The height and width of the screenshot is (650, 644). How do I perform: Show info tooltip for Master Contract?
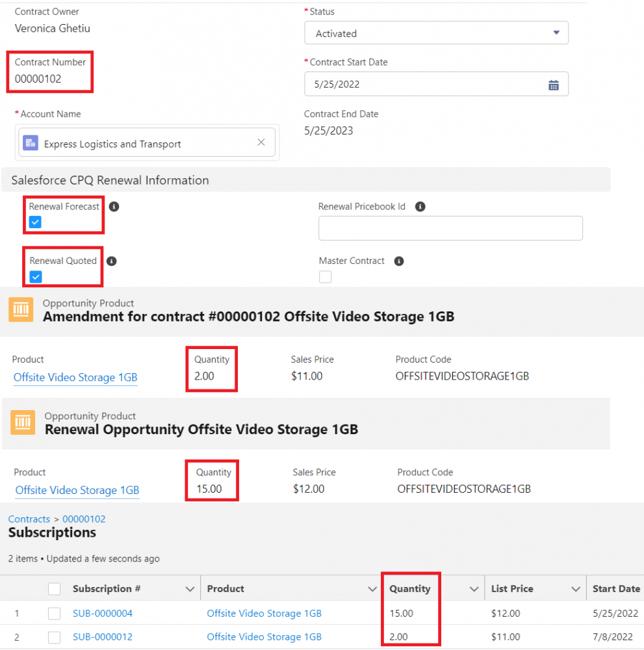pyautogui.click(x=399, y=261)
